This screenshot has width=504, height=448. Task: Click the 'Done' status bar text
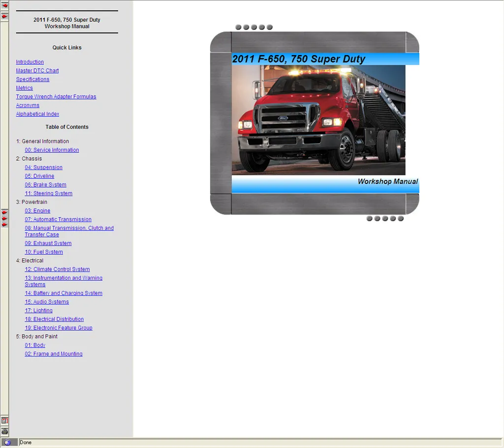[x=26, y=442]
